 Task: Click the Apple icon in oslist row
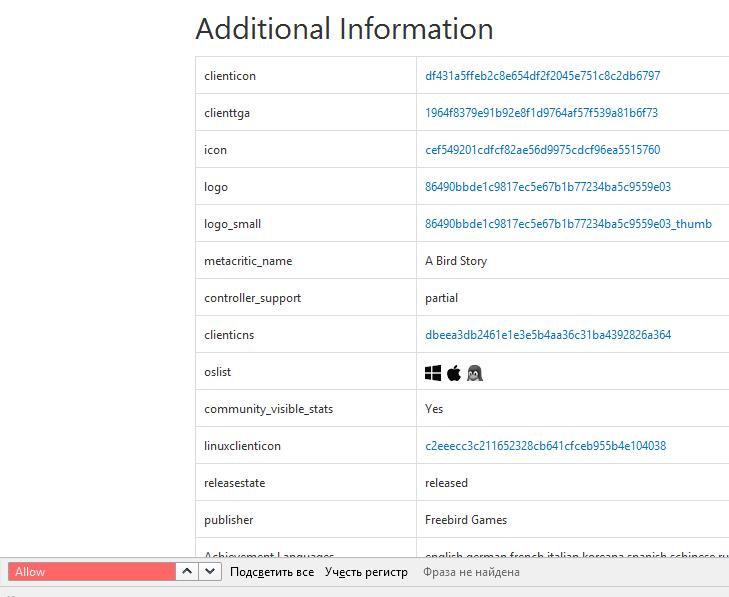(x=454, y=373)
